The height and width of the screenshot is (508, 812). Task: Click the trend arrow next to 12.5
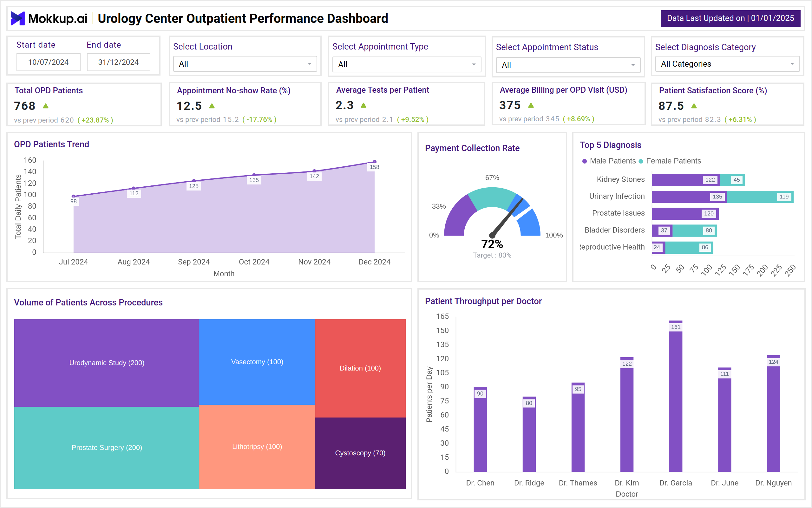coord(212,106)
